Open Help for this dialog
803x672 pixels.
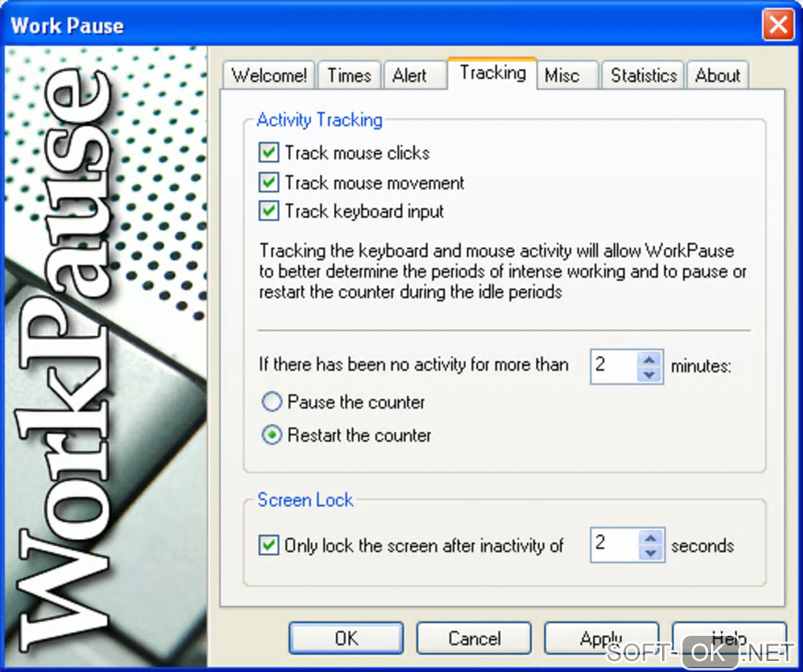pos(729,637)
